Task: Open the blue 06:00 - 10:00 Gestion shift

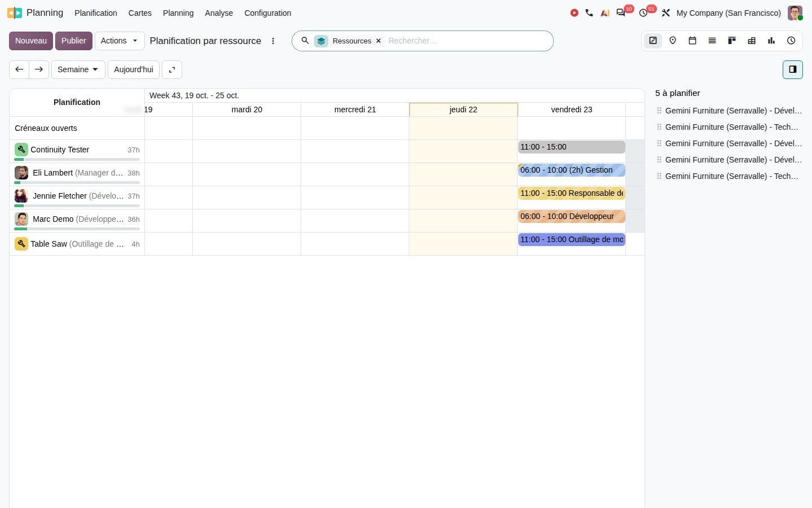Action: click(x=572, y=170)
